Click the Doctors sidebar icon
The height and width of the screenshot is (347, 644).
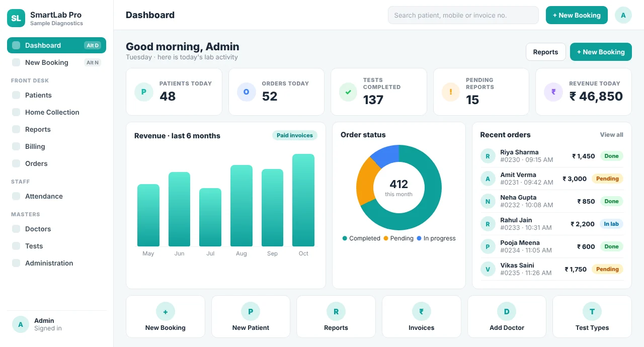click(x=16, y=229)
